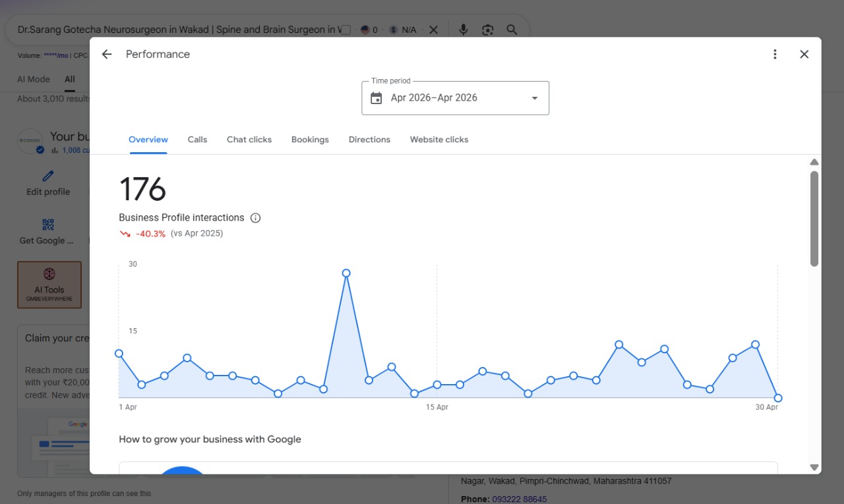Click the Get Google QR code icon
Screen dimensions: 844x504
pos(48,225)
